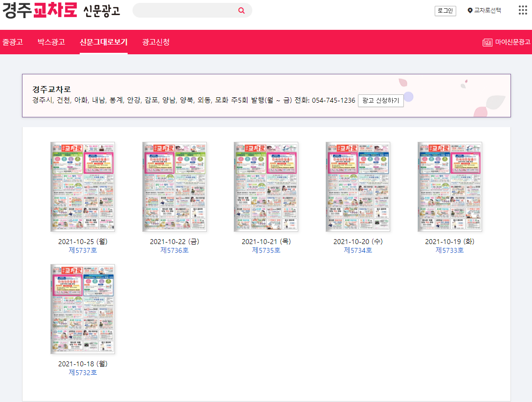This screenshot has width=532, height=402.
Task: Open the 2021-10-18 (월) newspaper thumbnail
Action: (82, 309)
